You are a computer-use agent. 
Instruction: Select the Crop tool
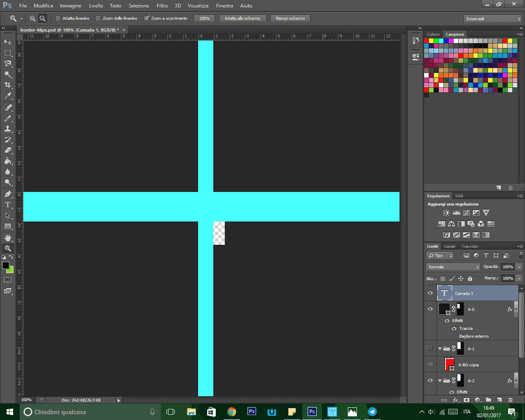point(8,85)
